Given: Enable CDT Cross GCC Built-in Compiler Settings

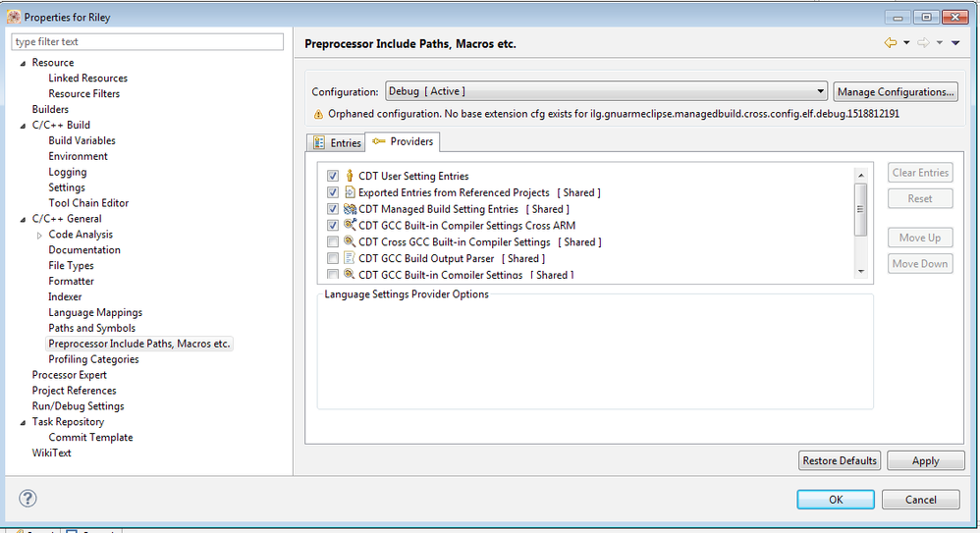Looking at the screenshot, I should coord(333,242).
